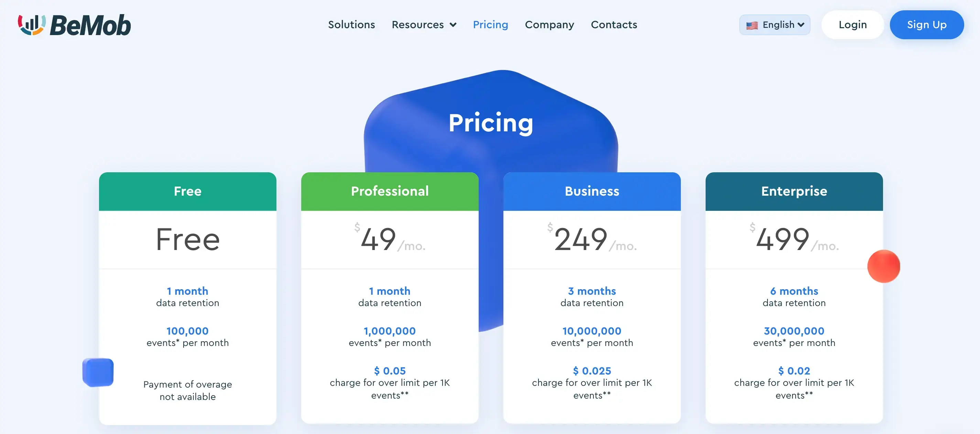
Task: Click the red sphere decoration
Action: (x=883, y=266)
